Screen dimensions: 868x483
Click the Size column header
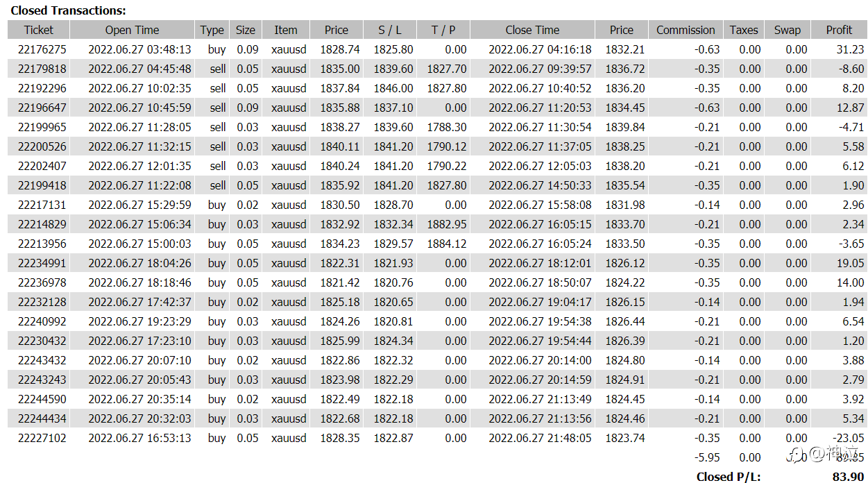coord(246,30)
